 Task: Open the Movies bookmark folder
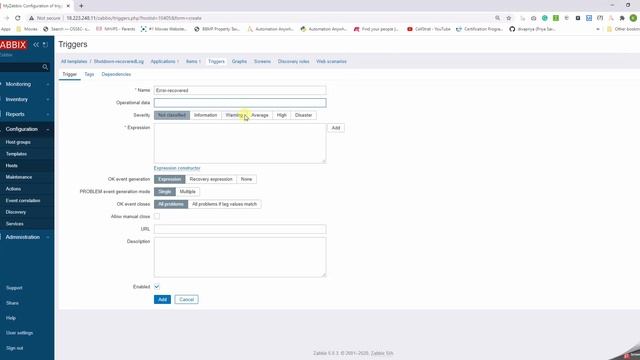point(27,29)
